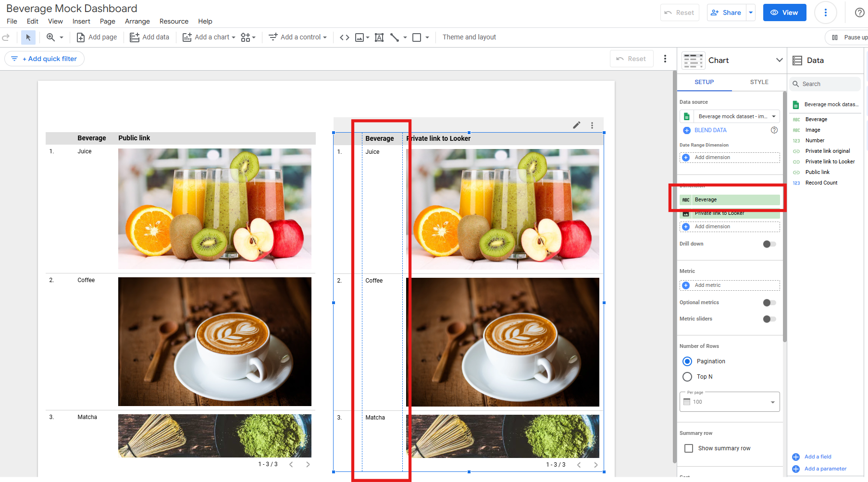The height and width of the screenshot is (482, 868).
Task: Select the text box tool
Action: [379, 37]
